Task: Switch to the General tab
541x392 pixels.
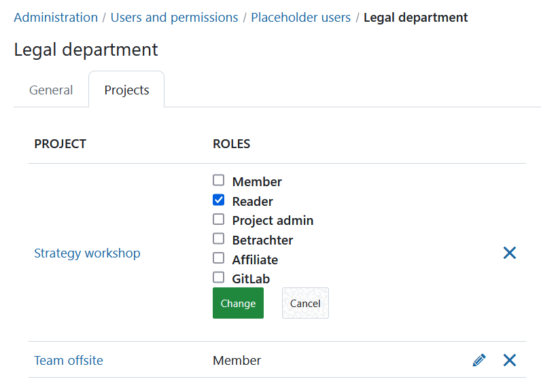Action: (x=51, y=90)
